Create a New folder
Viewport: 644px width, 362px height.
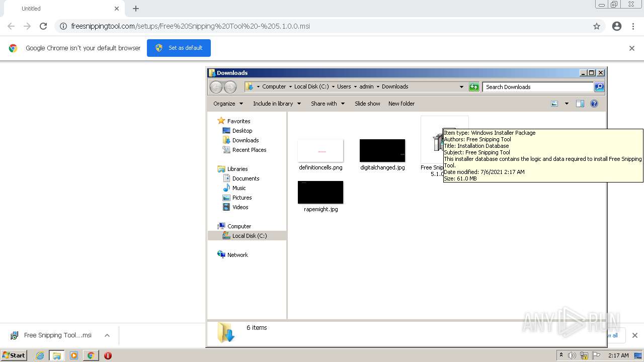[401, 104]
